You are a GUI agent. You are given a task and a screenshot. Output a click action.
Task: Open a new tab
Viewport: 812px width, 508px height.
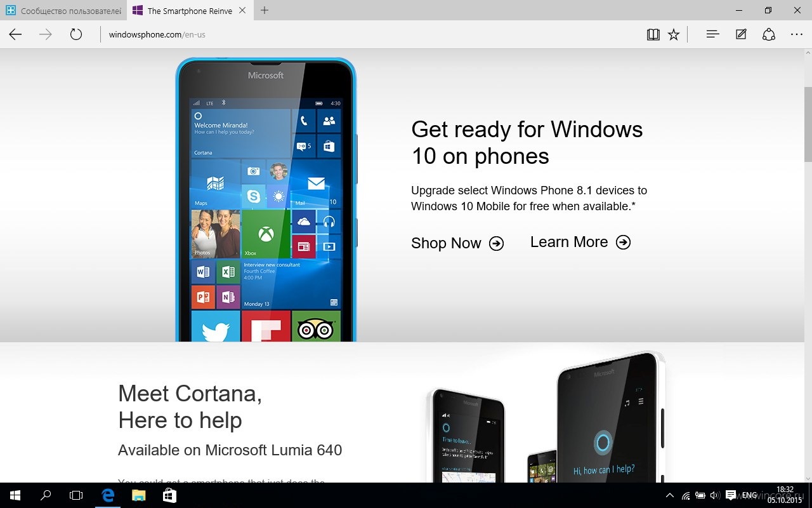pos(265,10)
